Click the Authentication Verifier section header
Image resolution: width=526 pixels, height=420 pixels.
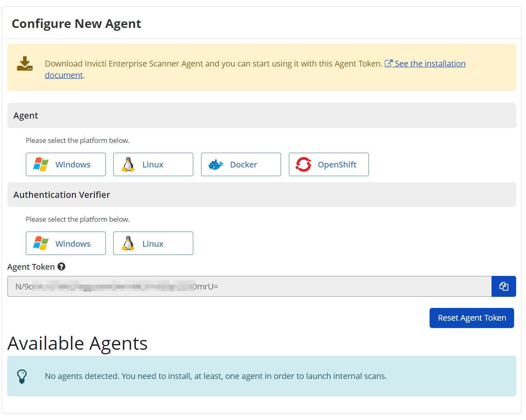[x=262, y=195]
